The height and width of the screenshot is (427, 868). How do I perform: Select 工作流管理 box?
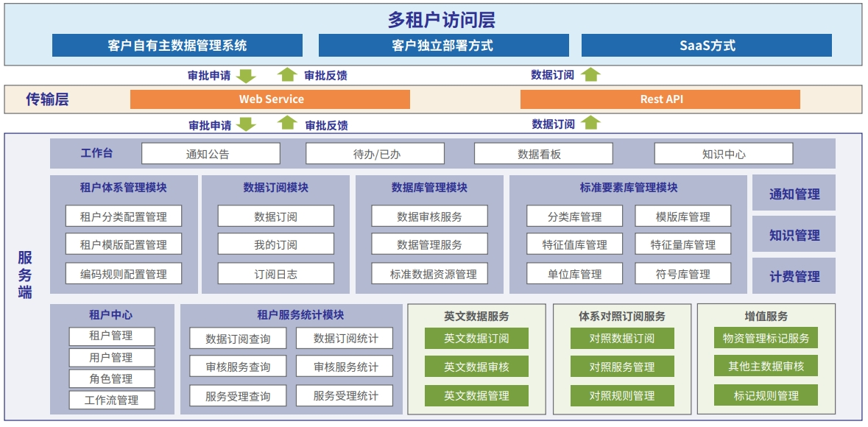pyautogui.click(x=112, y=400)
